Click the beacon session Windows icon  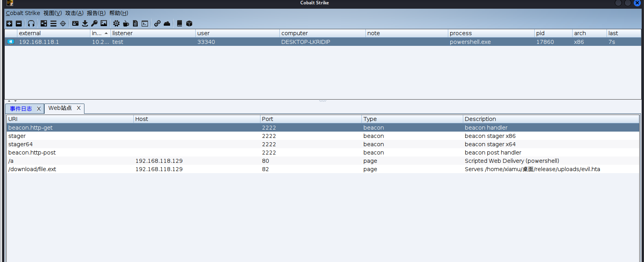(x=11, y=42)
